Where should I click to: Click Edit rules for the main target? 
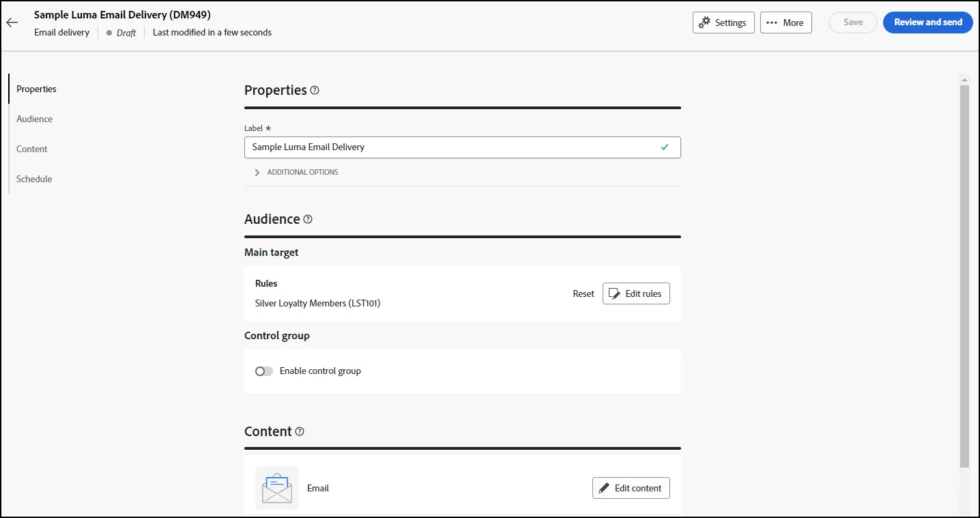[636, 293]
